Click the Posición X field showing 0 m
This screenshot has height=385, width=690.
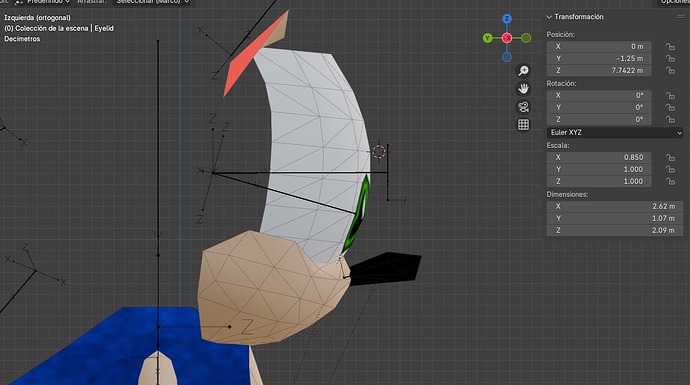point(599,46)
